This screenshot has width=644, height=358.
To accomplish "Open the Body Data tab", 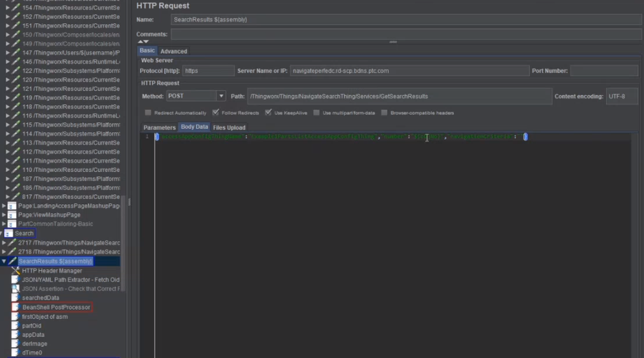I will coord(194,127).
